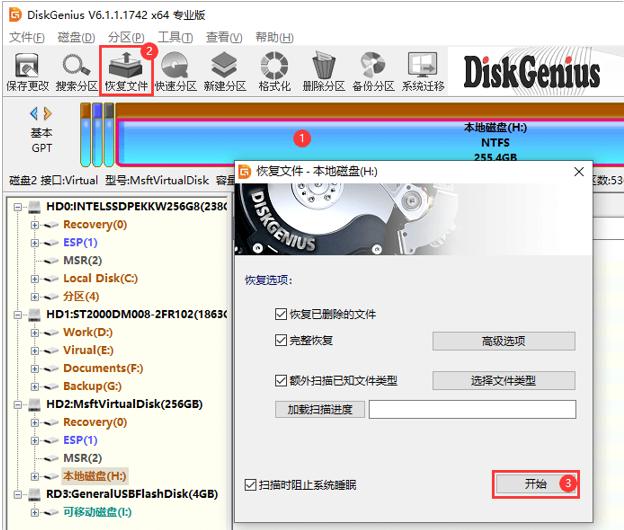This screenshot has width=624, height=530.
Task: Open the 查看(V) menu
Action: (224, 37)
